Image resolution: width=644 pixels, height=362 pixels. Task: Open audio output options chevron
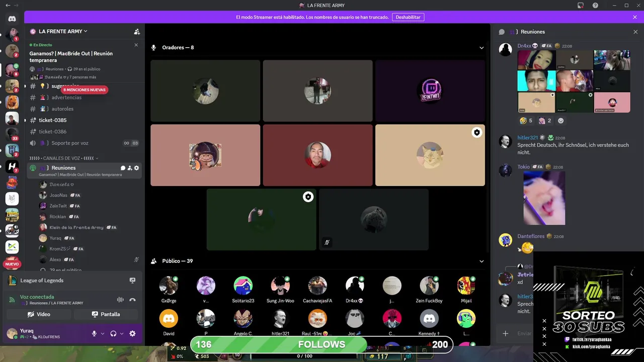coord(122,333)
